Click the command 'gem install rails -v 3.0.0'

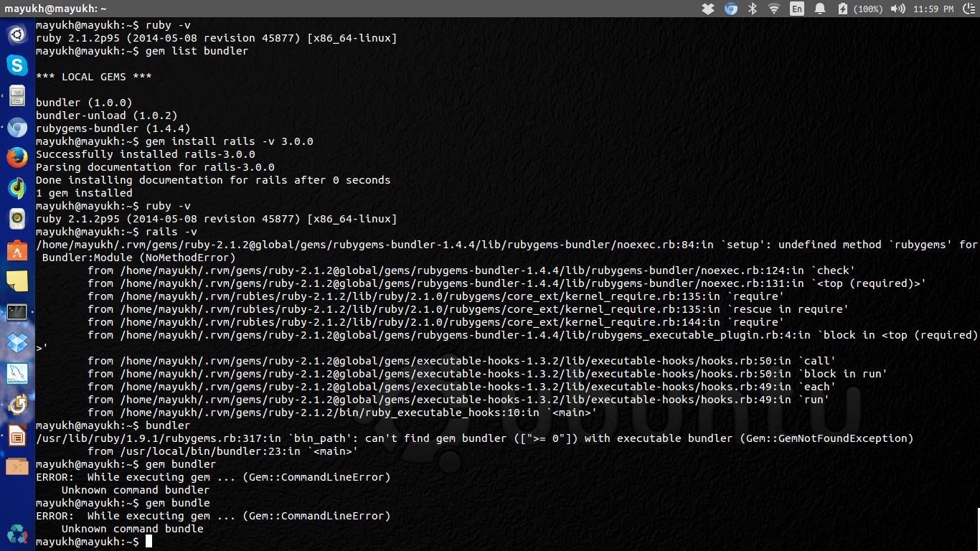[230, 141]
